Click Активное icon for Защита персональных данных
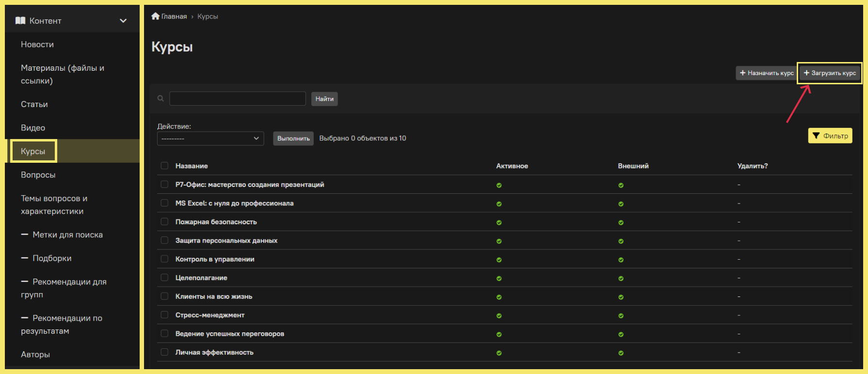The image size is (868, 374). click(499, 241)
